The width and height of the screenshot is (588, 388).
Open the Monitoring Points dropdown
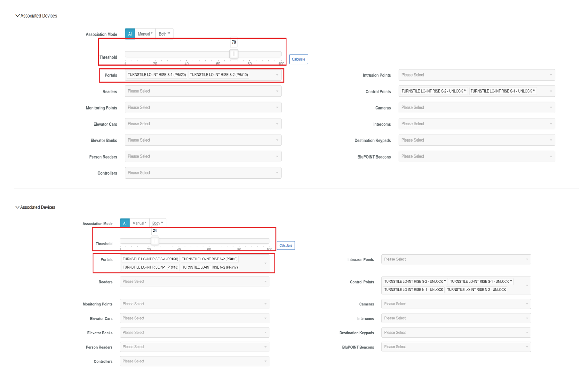point(203,107)
